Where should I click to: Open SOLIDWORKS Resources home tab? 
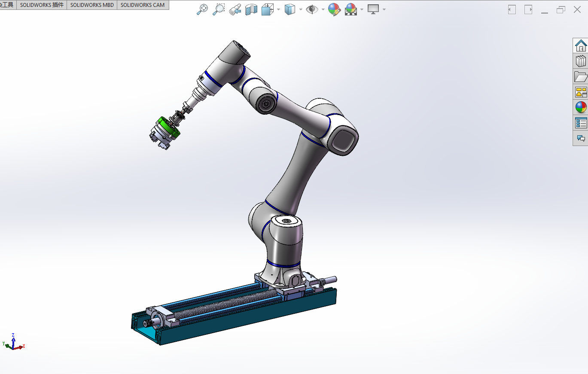(x=581, y=46)
